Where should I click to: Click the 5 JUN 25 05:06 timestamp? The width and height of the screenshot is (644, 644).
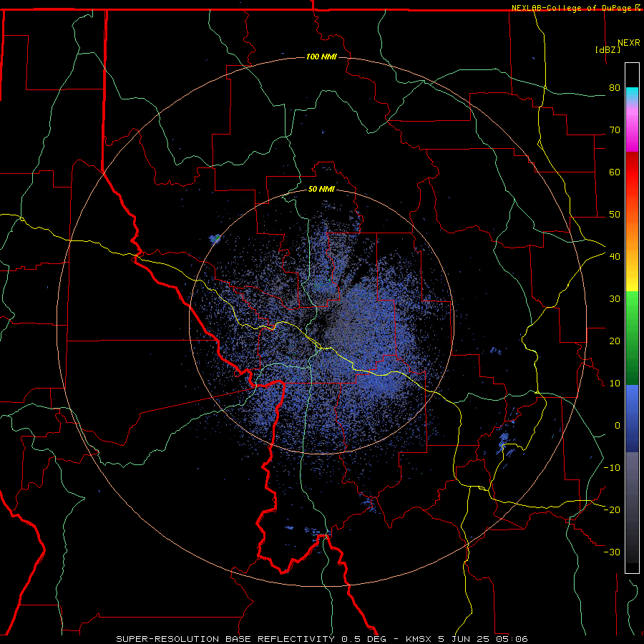(482, 639)
